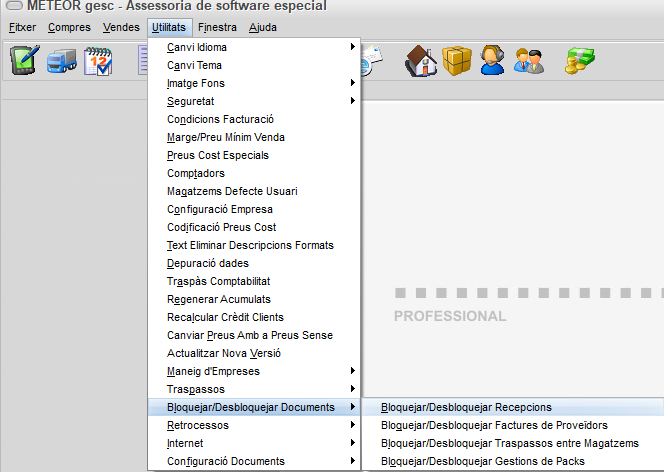The image size is (664, 472).
Task: Click the green notepad with pen icon
Action: coord(25,60)
